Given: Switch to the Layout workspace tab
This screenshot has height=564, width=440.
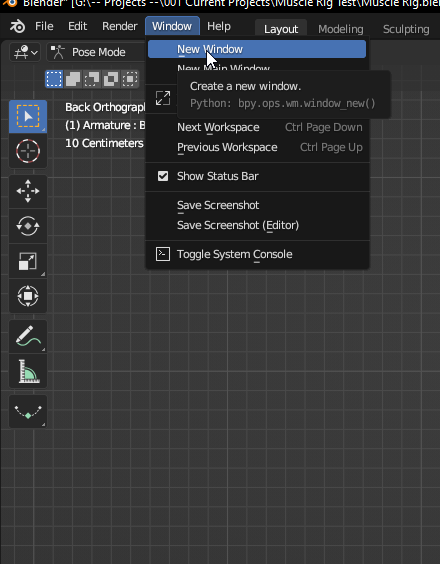Looking at the screenshot, I should click(x=281, y=29).
